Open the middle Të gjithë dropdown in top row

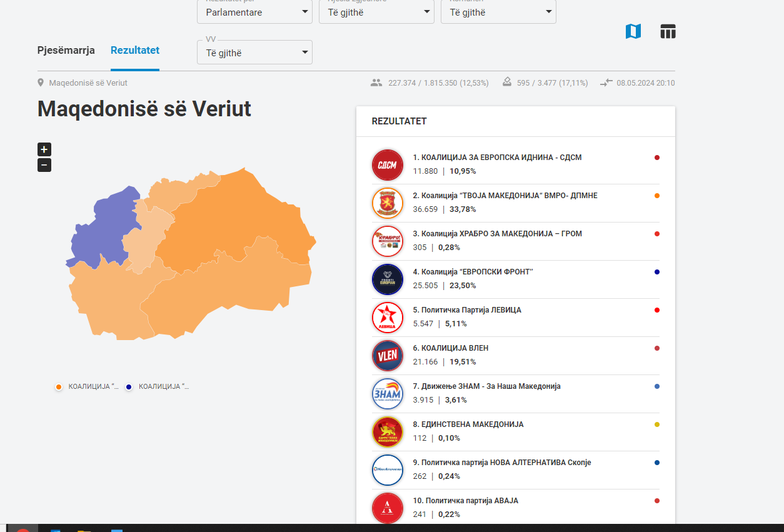coord(376,11)
